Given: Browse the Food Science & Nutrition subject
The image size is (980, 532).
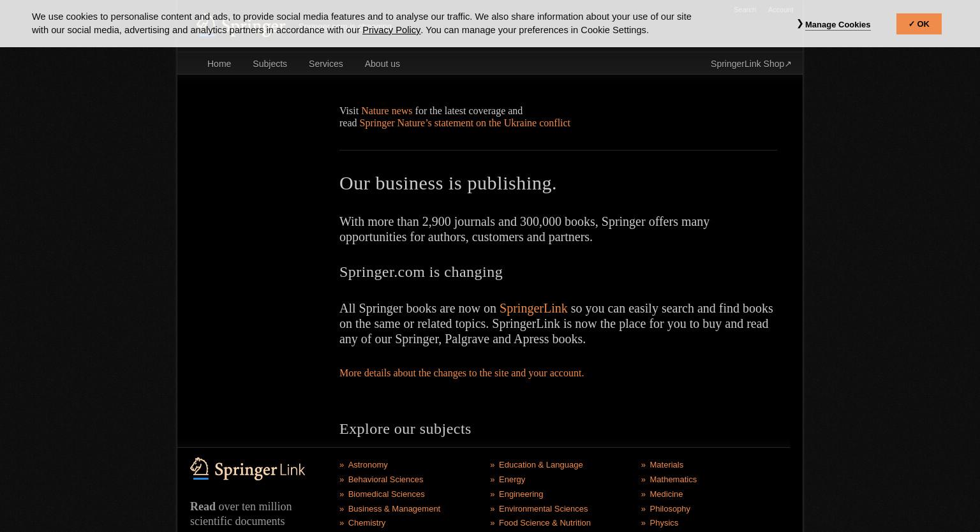Looking at the screenshot, I should 544,523.
